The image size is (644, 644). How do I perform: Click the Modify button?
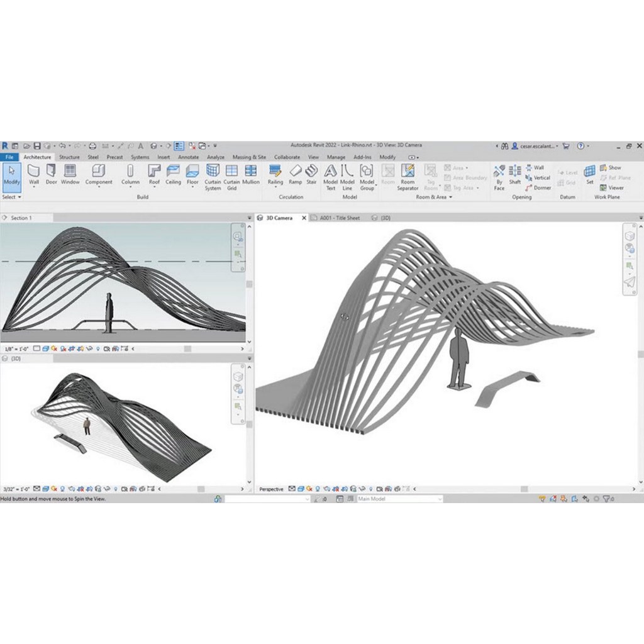(x=11, y=178)
